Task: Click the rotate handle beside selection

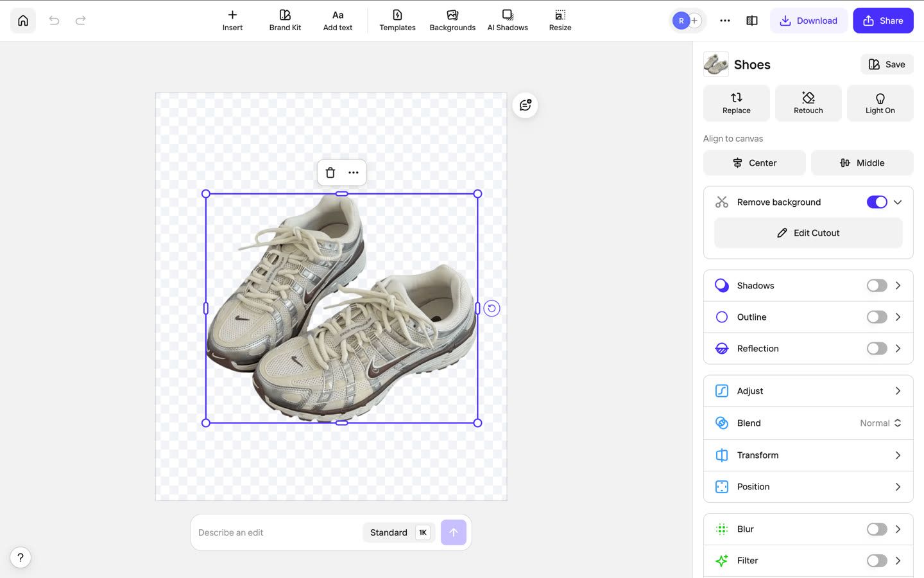Action: coord(492,308)
